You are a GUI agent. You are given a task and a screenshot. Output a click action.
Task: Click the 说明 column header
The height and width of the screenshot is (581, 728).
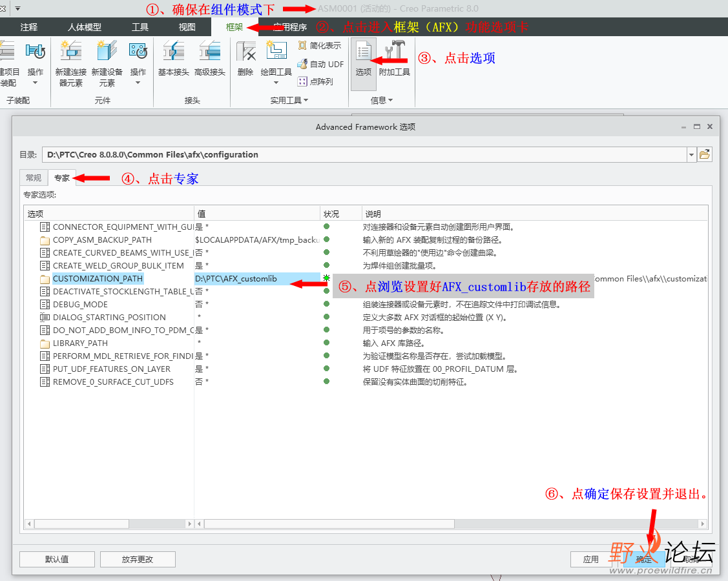535,214
